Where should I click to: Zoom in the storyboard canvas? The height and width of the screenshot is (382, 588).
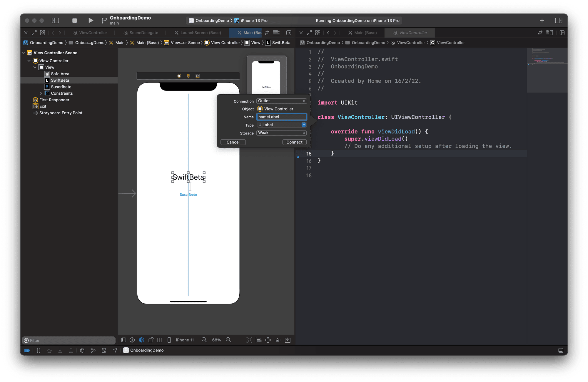(x=228, y=340)
